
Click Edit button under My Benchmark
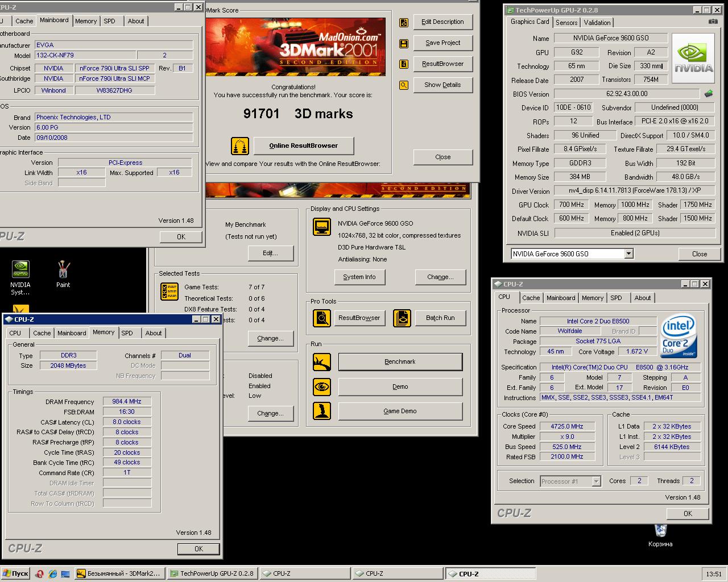coord(271,253)
